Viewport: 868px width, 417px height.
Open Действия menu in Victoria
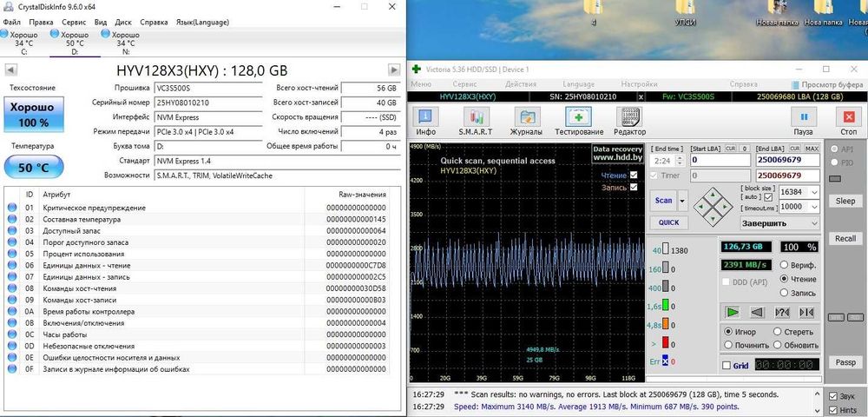(520, 84)
